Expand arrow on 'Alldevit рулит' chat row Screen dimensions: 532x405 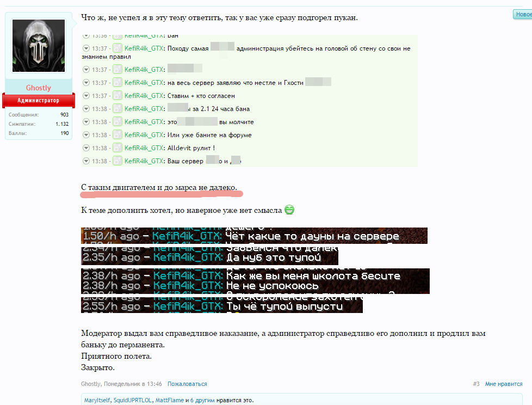(x=86, y=148)
